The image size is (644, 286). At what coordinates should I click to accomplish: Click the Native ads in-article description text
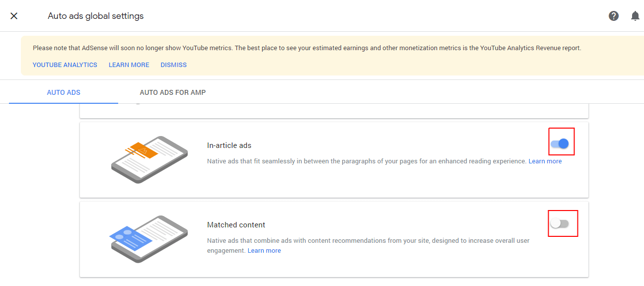pos(367,161)
